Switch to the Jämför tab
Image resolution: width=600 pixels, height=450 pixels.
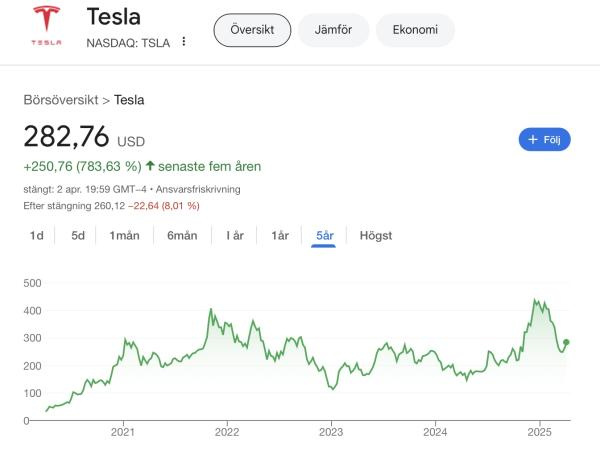click(x=334, y=30)
